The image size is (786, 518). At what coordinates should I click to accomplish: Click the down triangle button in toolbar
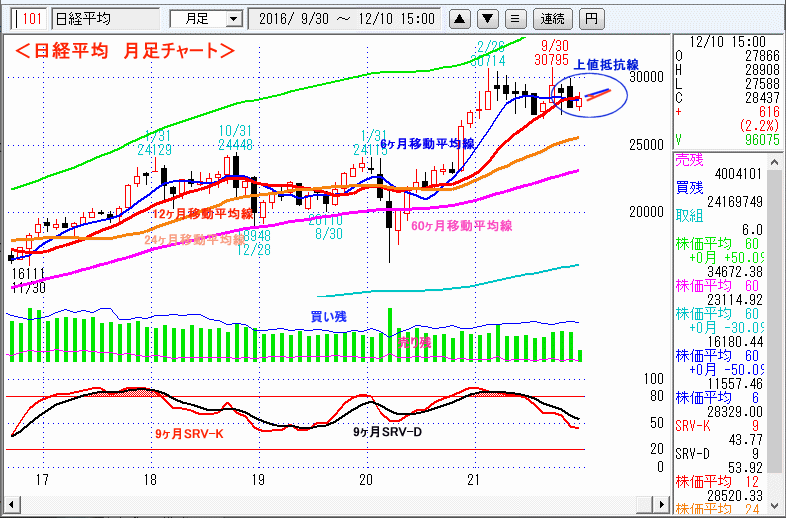[487, 18]
